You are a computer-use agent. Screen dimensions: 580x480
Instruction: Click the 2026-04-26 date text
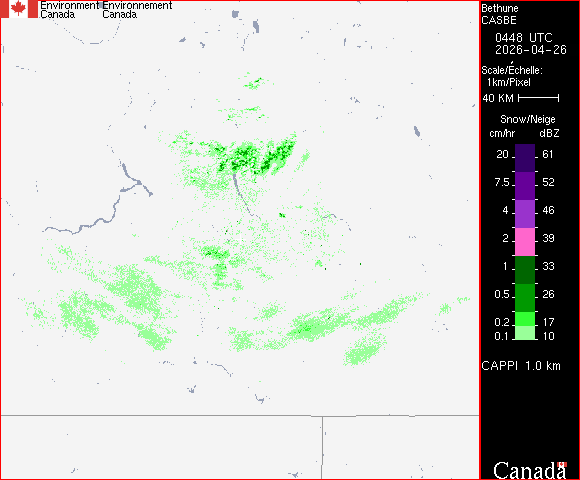[x=531, y=50]
